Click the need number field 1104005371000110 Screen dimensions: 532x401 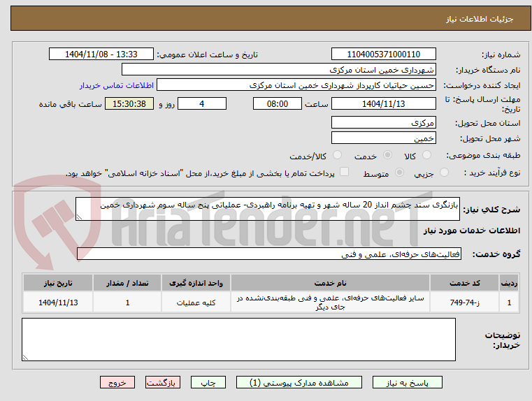tap(384, 54)
